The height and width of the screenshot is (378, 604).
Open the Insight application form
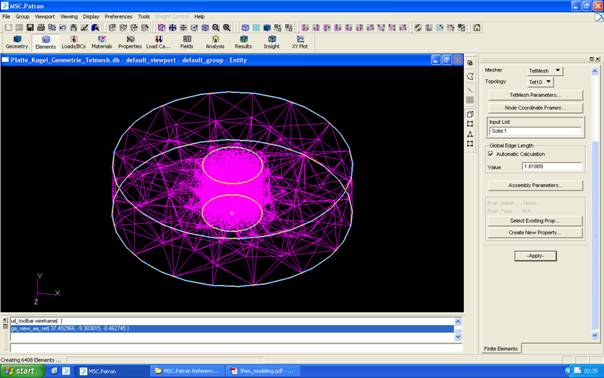tap(272, 42)
